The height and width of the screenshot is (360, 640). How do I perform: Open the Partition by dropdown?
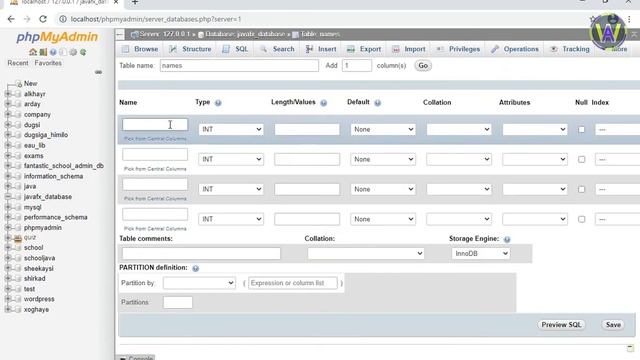tap(199, 283)
